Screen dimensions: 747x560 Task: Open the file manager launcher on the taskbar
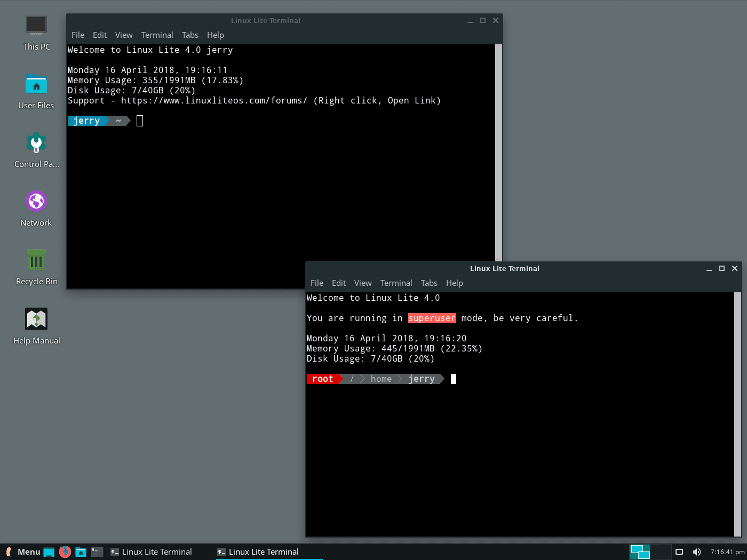pos(81,552)
